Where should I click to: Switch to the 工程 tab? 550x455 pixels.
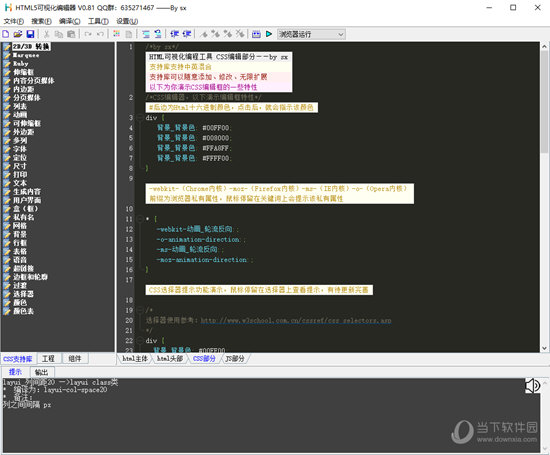tap(48, 359)
